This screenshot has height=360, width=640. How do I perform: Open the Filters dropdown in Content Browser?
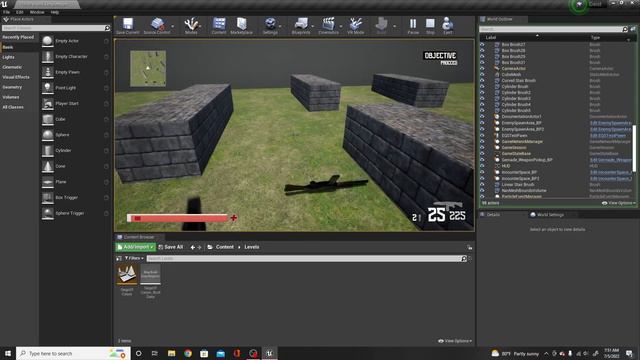click(x=134, y=258)
